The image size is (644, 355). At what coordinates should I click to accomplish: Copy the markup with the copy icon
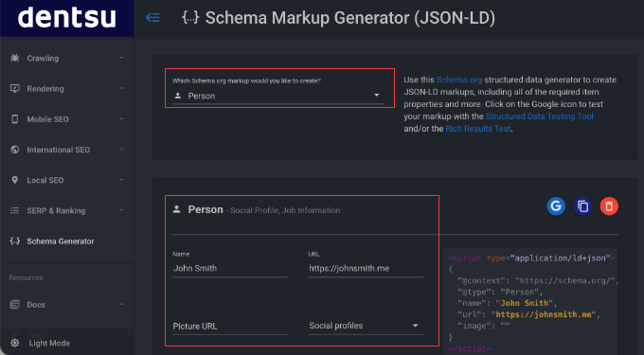pyautogui.click(x=582, y=206)
